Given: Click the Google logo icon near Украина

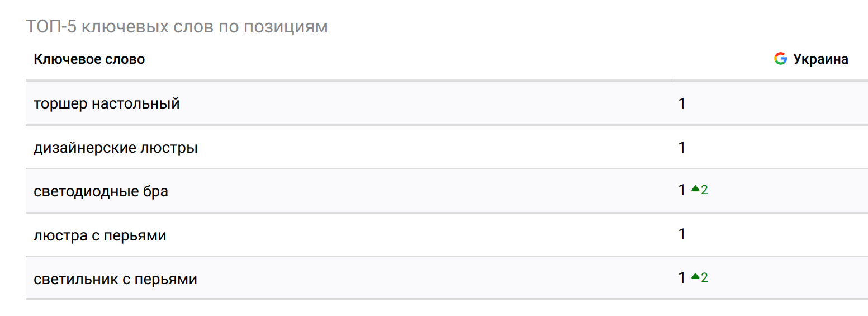Looking at the screenshot, I should point(780,59).
